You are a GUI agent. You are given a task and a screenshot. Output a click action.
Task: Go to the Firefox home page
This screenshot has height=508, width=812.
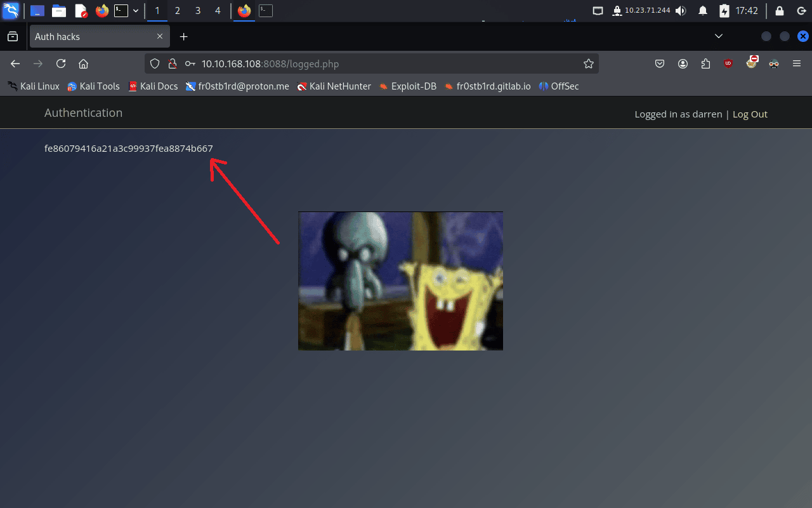83,63
